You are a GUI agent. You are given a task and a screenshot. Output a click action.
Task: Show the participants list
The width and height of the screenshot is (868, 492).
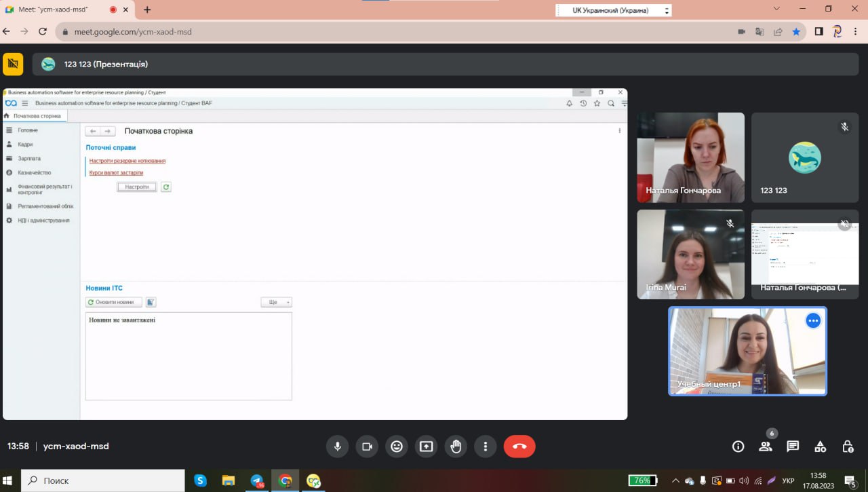click(x=766, y=447)
